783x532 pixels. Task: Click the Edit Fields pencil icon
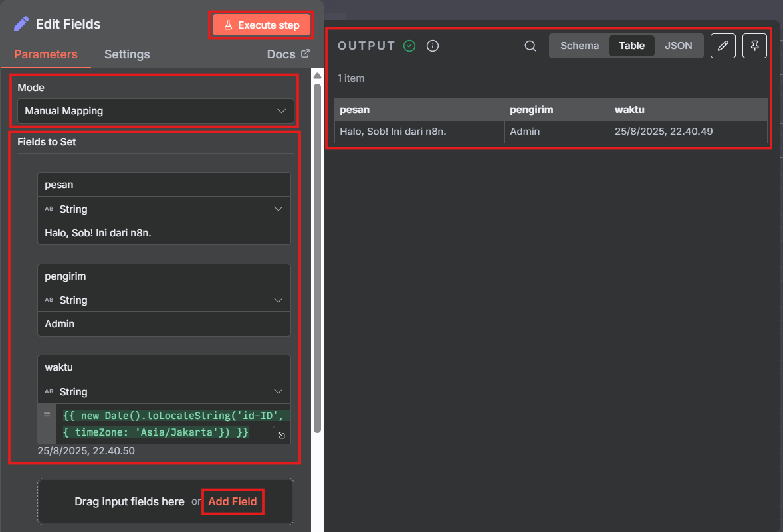(21, 23)
